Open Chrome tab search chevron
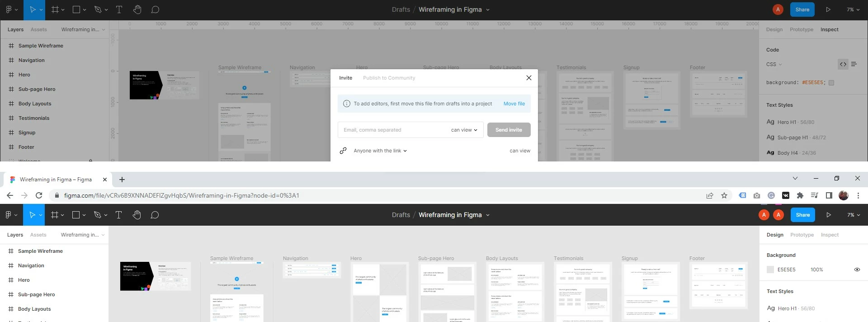868x322 pixels. pyautogui.click(x=795, y=178)
